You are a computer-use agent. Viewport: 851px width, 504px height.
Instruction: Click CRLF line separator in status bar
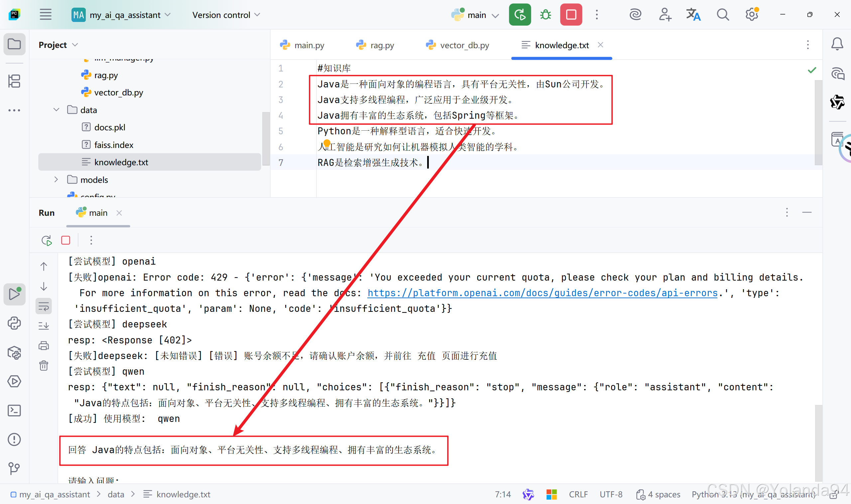pos(578,494)
